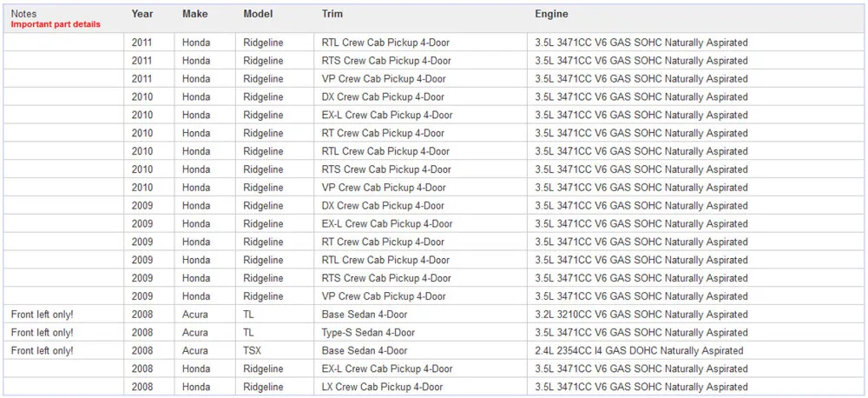868x398 pixels.
Task: Click the Notes column header
Action: click(23, 14)
